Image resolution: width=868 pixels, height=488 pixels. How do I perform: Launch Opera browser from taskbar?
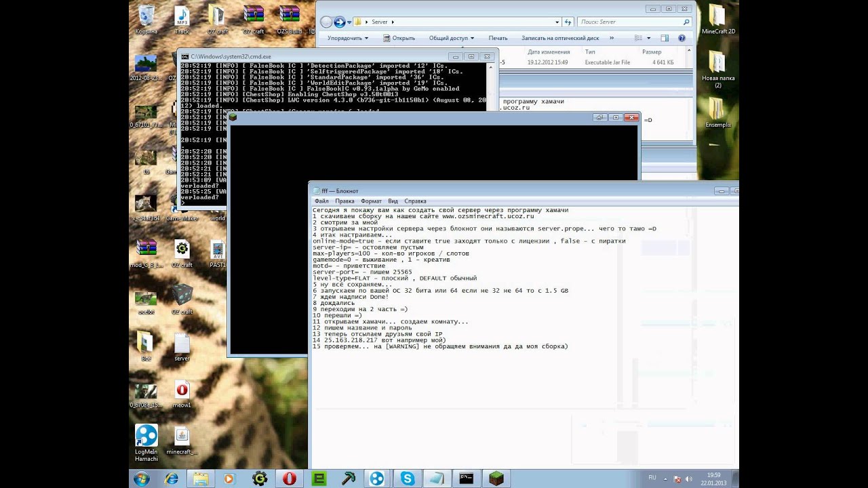290,479
